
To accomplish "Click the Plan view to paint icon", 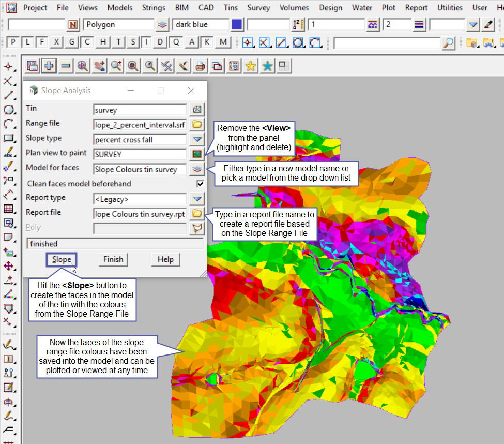I will coord(197,154).
